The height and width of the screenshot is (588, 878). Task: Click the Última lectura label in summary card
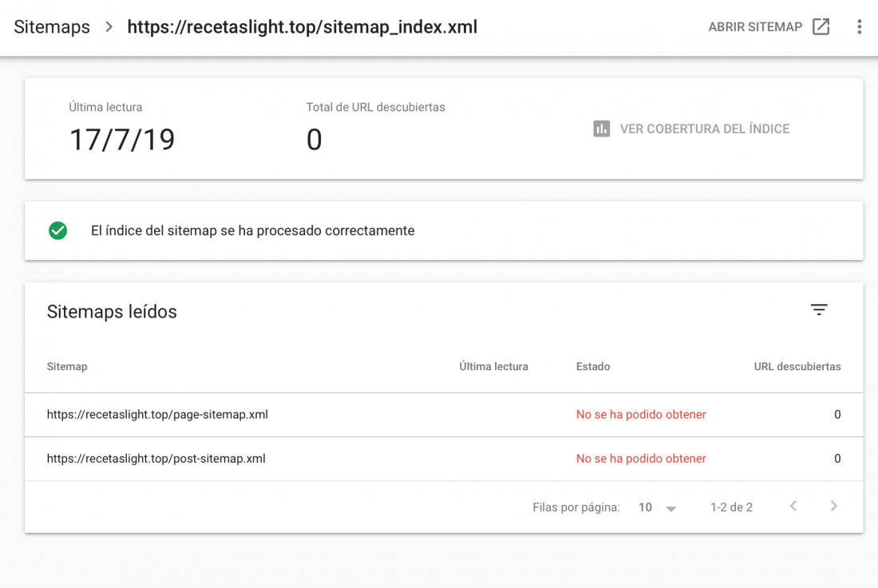105,108
